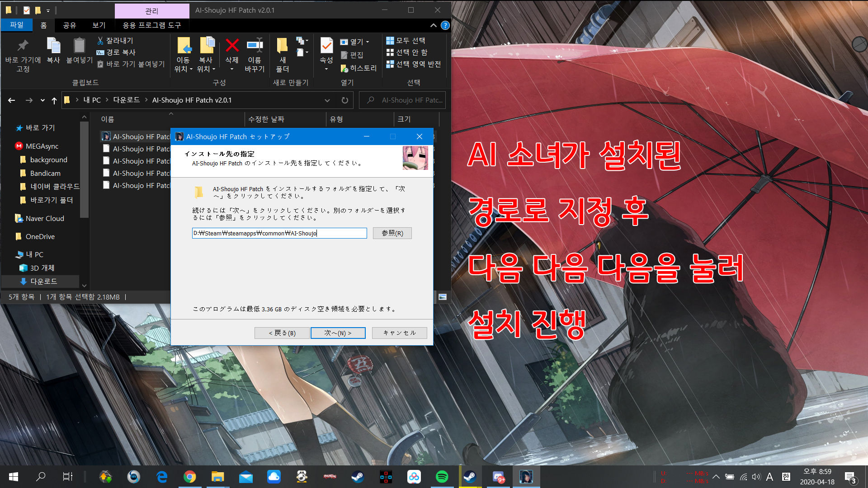The width and height of the screenshot is (868, 488).
Task: Open the Mail app from the taskbar
Action: [246, 477]
